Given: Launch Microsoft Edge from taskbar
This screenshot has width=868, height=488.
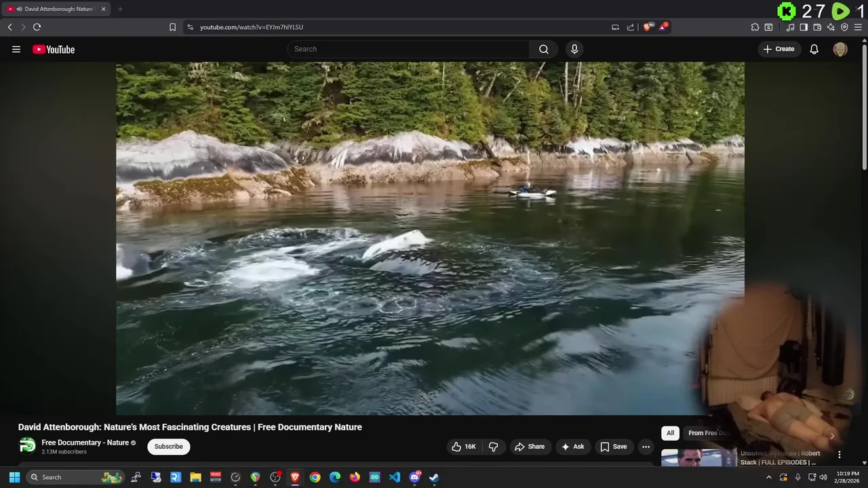Looking at the screenshot, I should point(335,477).
